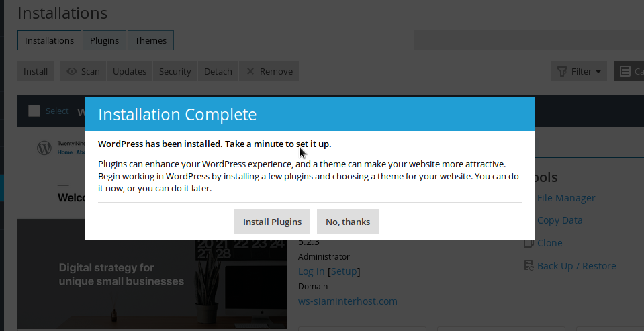644x331 pixels.
Task: Click the Detach toolbar button
Action: 218,71
